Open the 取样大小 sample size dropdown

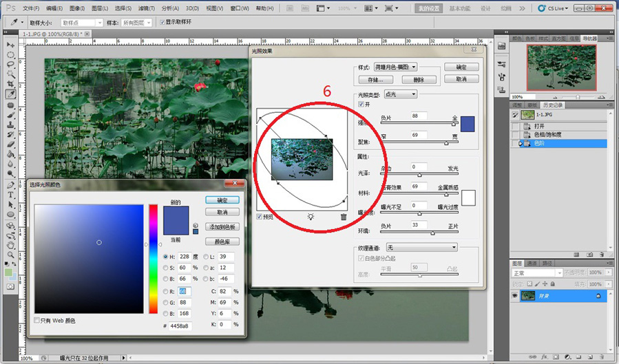[82, 23]
